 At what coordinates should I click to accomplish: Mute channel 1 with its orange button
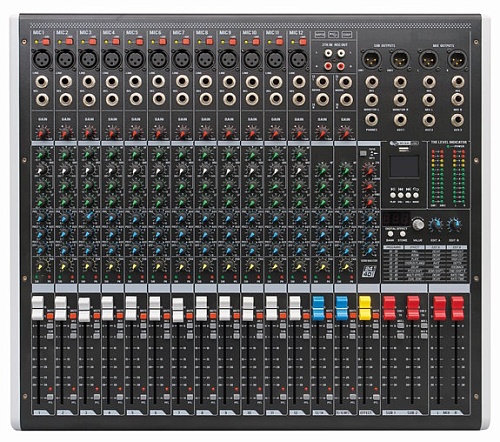click(50, 316)
